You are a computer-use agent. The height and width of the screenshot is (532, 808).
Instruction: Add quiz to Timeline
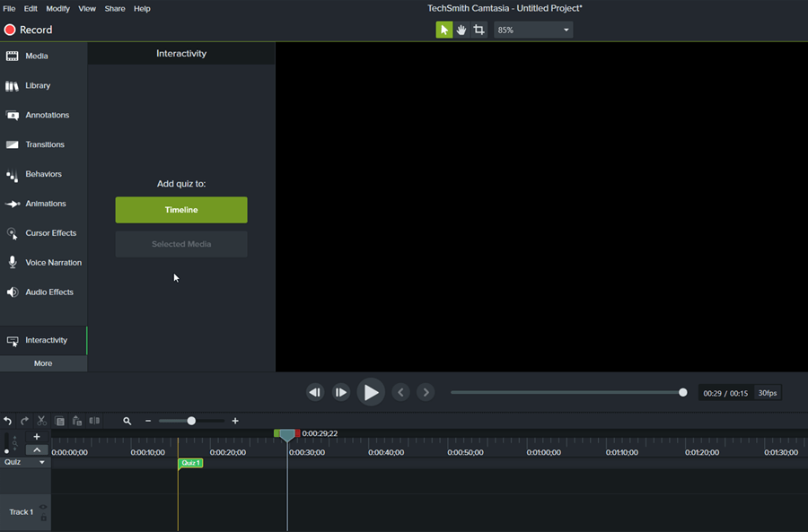[x=181, y=210]
